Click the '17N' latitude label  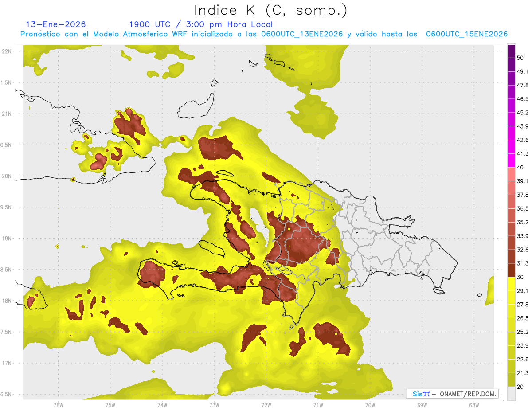[8, 363]
